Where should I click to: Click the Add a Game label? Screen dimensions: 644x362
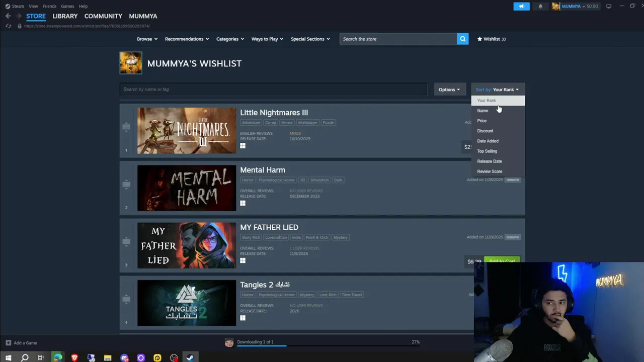coord(25,343)
